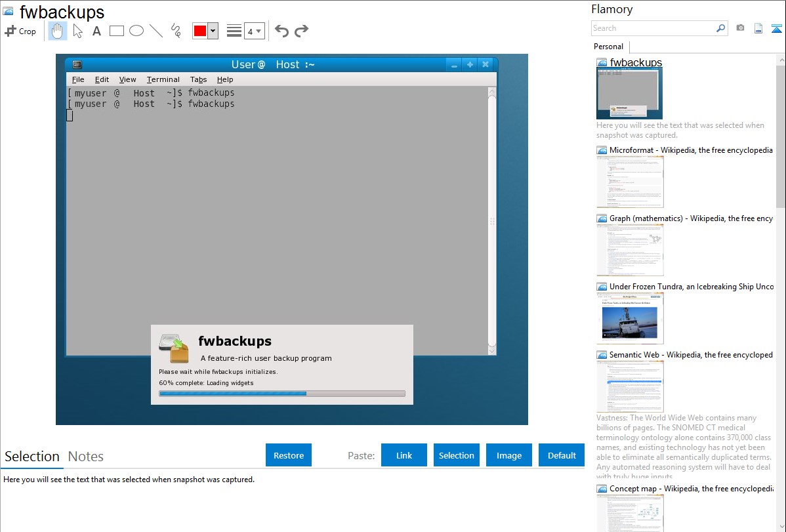Click the Microformat - Wikipedia title
Image resolution: width=786 pixels, height=532 pixels.
point(691,150)
